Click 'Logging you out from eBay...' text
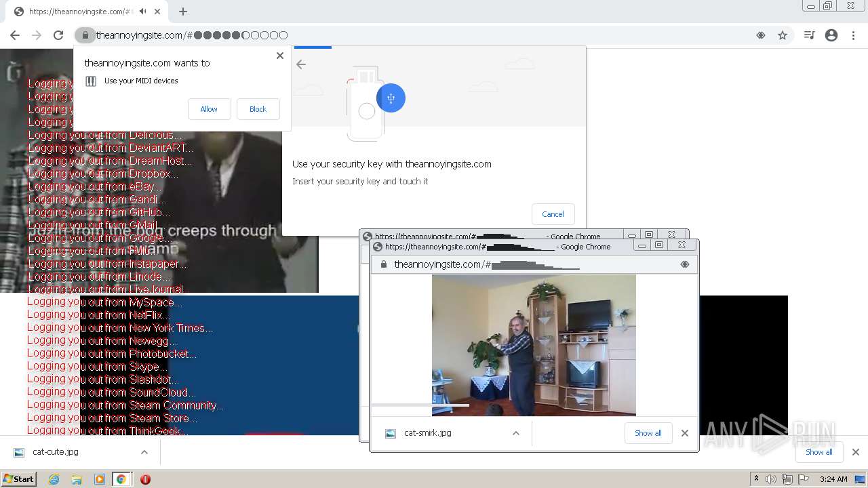This screenshot has width=868, height=488. 95,186
